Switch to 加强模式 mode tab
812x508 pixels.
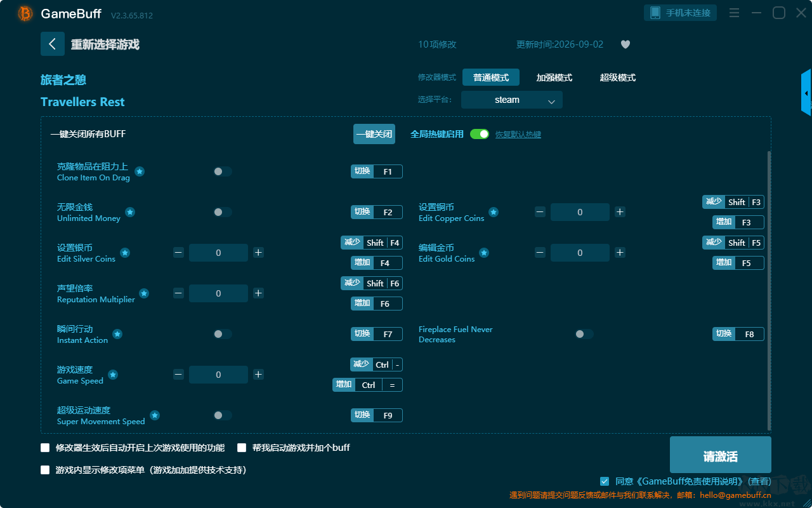pos(554,77)
